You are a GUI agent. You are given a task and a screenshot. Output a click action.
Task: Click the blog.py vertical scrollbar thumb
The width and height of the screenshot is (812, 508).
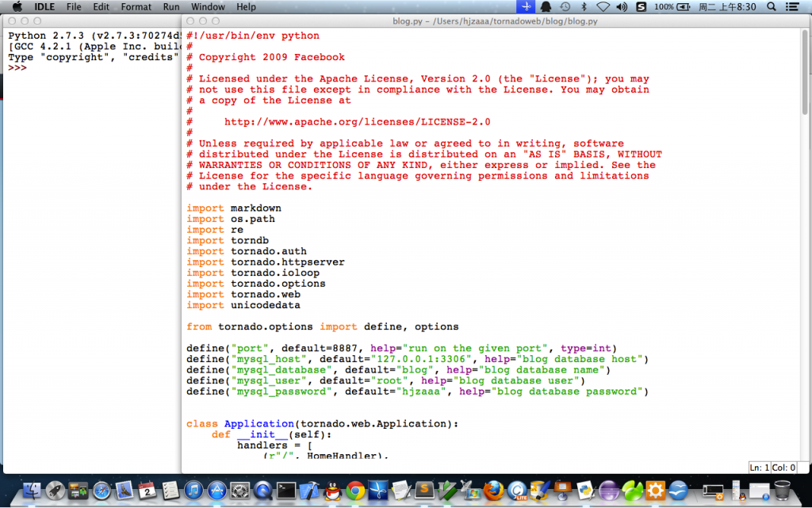pyautogui.click(x=805, y=72)
